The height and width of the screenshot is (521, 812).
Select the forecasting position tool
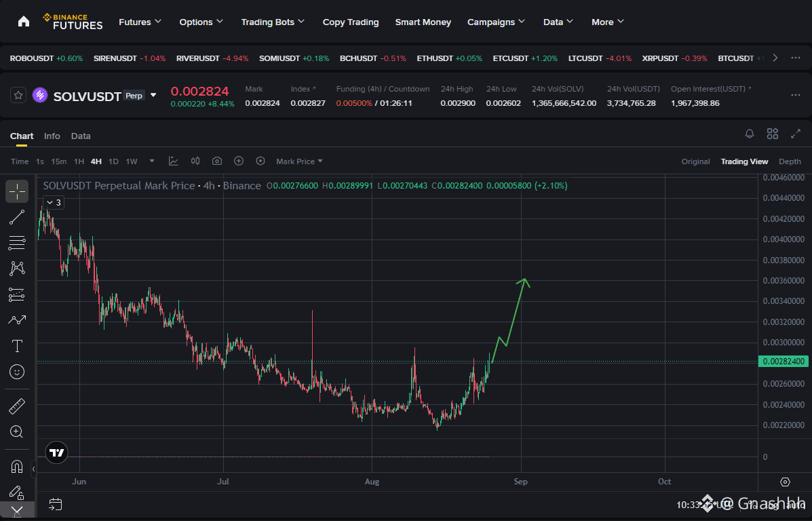click(x=17, y=294)
